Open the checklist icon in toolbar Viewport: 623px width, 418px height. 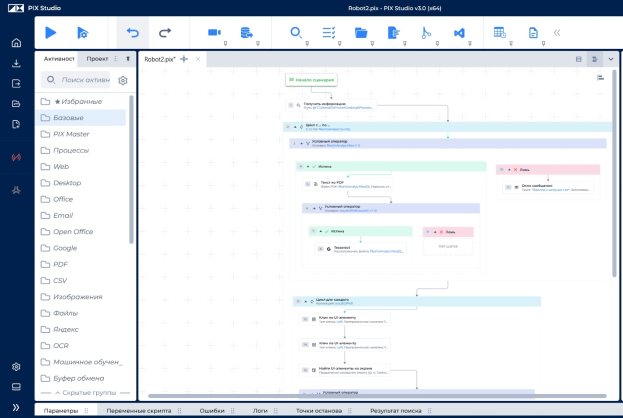click(329, 33)
